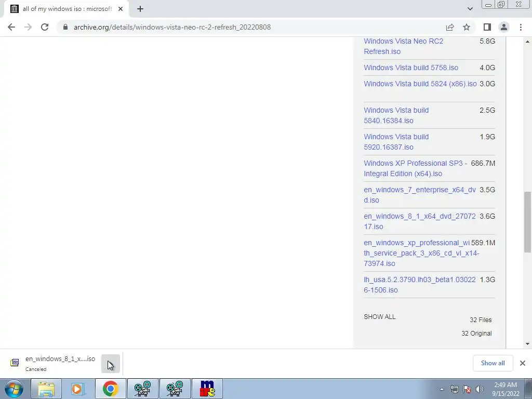Open Chrome three-dot menu

(x=521, y=27)
